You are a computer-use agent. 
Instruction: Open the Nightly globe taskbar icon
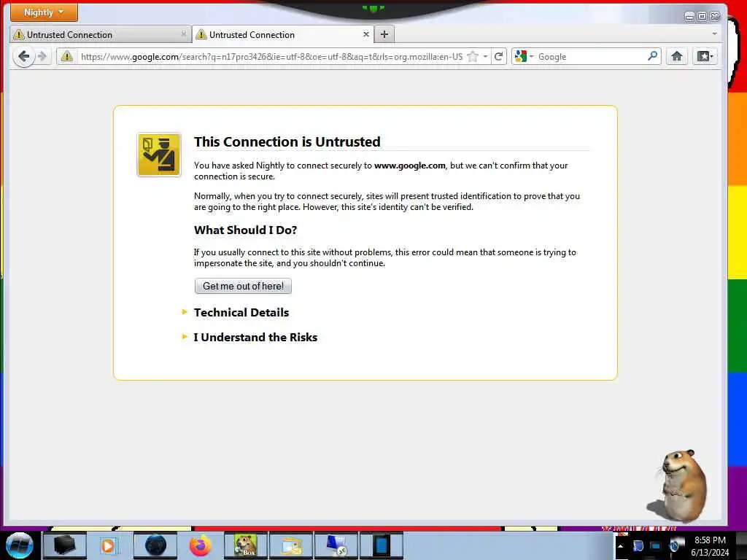155,545
